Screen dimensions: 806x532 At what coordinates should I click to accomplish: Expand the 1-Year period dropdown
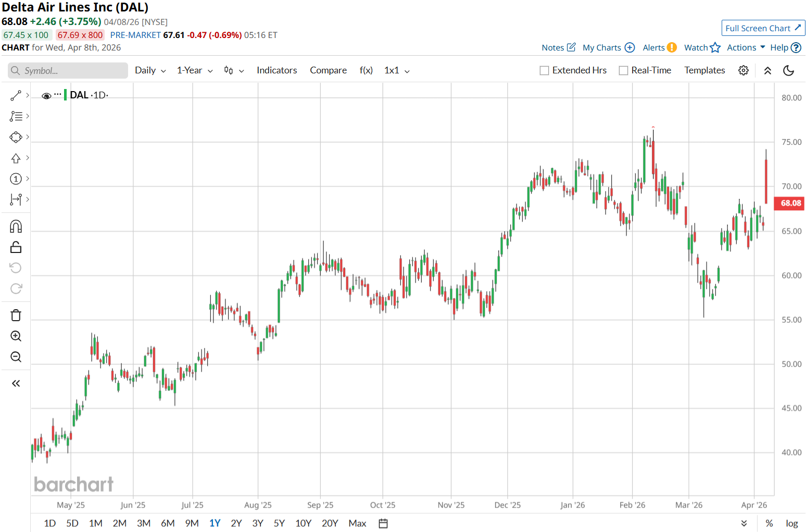195,70
